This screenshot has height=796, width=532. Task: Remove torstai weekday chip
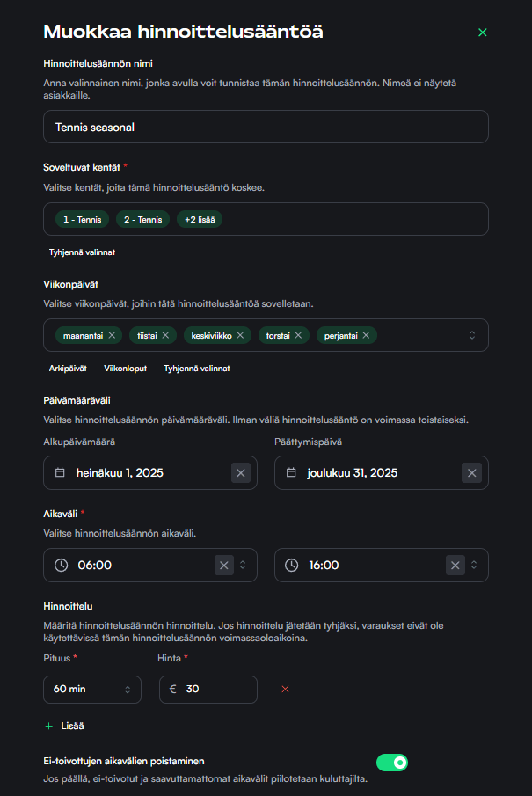(298, 335)
